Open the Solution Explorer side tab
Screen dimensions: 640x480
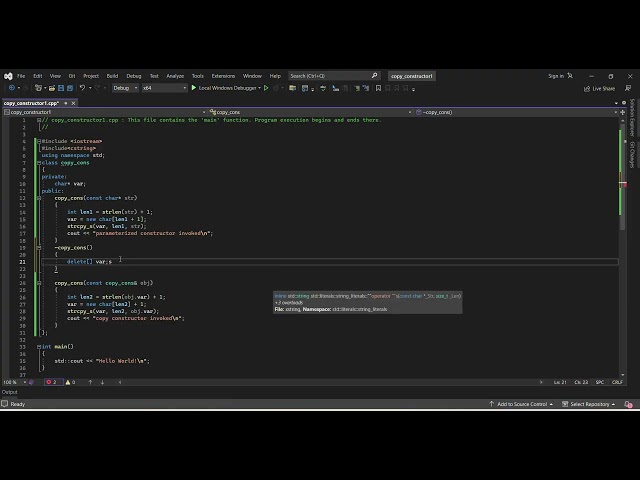pos(632,118)
